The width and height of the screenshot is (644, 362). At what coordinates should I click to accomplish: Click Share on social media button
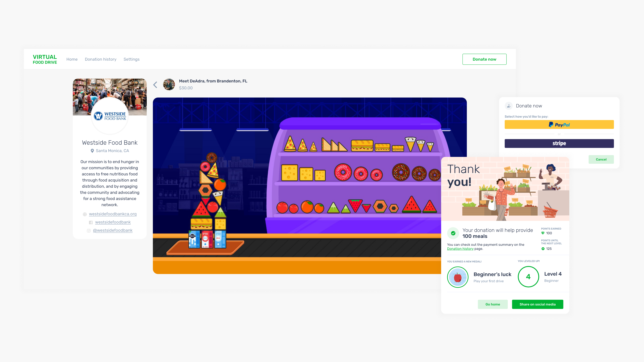click(x=538, y=304)
